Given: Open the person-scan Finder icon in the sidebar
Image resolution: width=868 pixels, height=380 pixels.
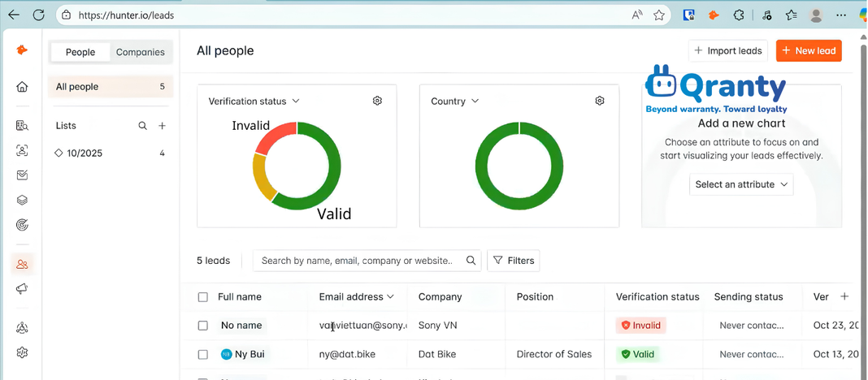Looking at the screenshot, I should (22, 150).
